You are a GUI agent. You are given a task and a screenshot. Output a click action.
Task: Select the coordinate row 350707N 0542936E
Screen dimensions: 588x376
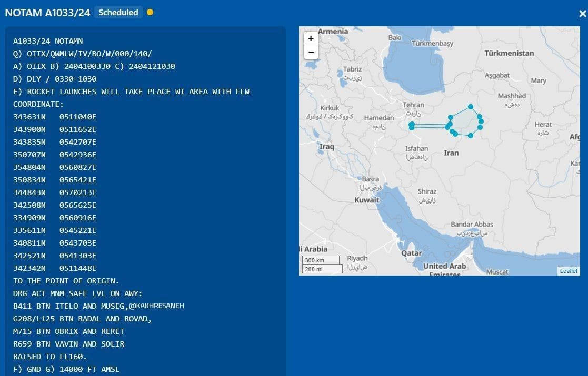click(55, 155)
